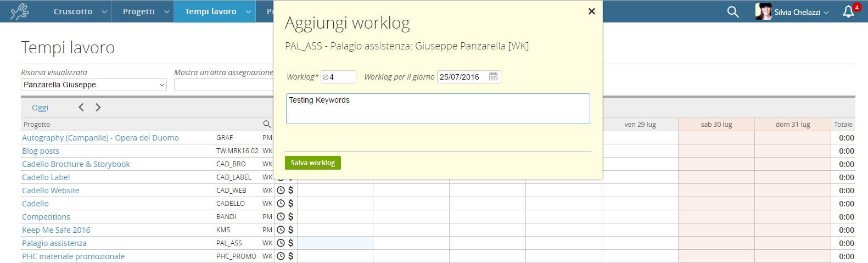Open the Cadello Website project link
The image size is (868, 263).
51,191
